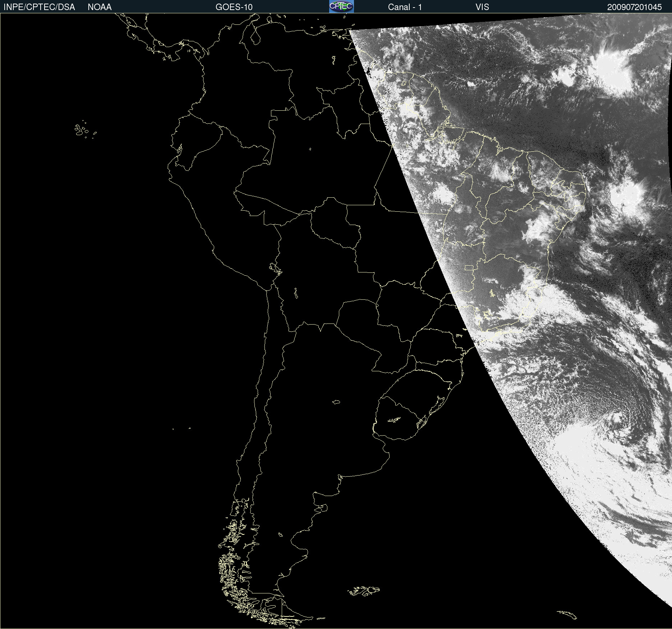
Task: Click the Galapagos Islands outline
Action: tap(85, 130)
